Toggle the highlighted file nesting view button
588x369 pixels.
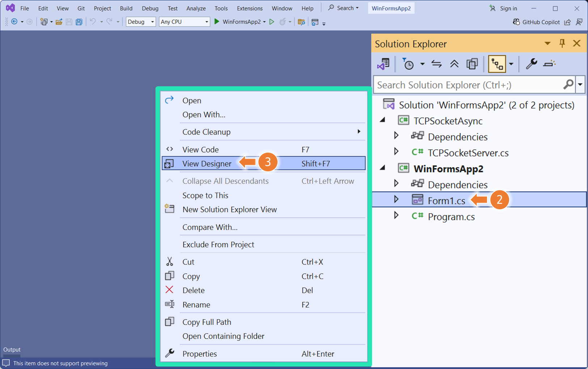[497, 64]
